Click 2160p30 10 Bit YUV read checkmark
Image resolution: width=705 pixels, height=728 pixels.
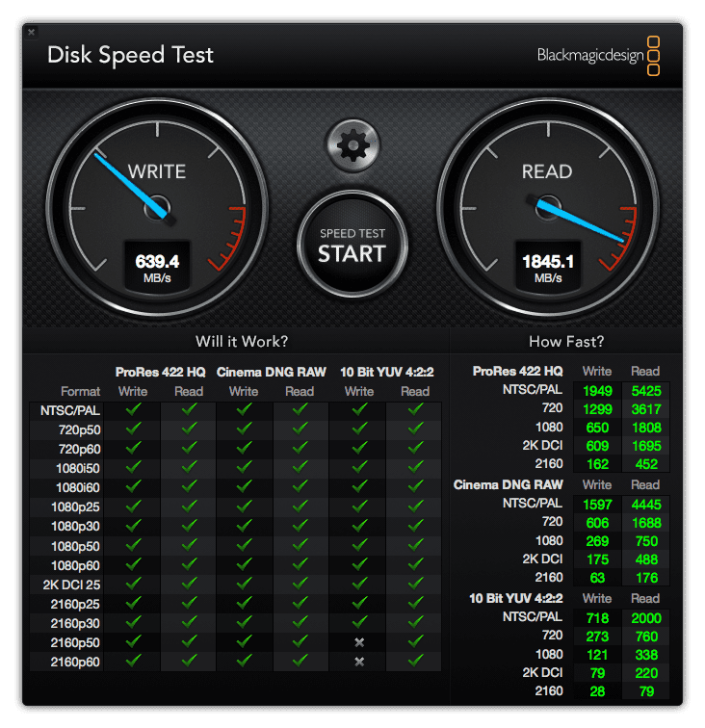(x=415, y=622)
